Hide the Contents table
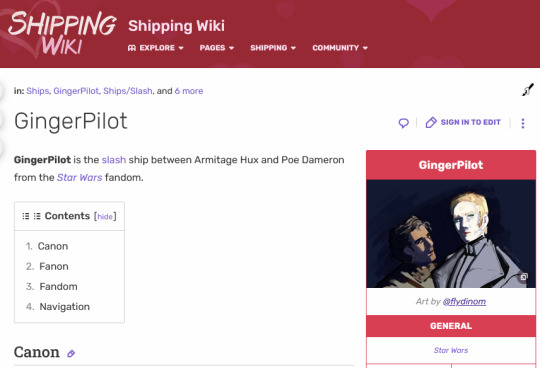 [105, 217]
